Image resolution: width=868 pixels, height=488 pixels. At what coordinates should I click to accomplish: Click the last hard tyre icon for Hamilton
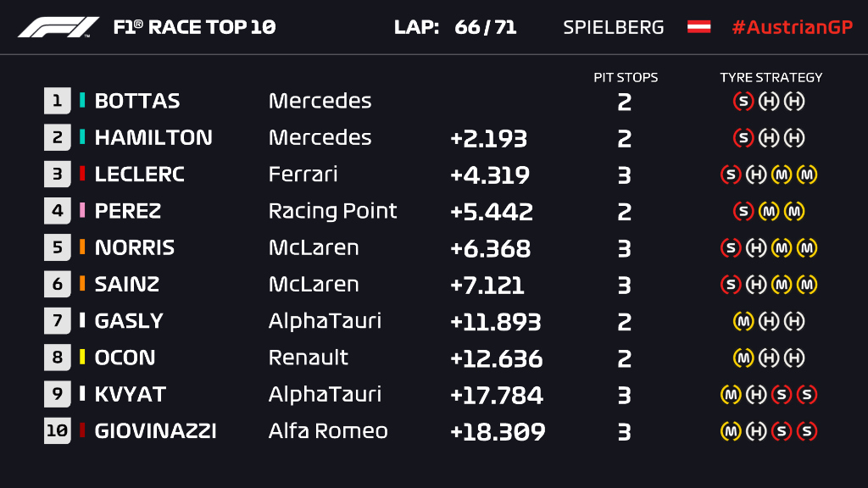pos(793,137)
